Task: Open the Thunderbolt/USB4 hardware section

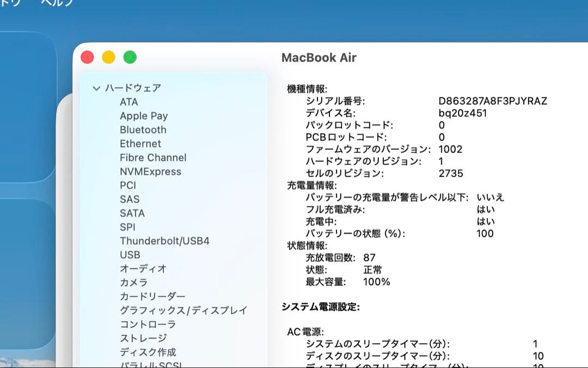Action: 166,241
